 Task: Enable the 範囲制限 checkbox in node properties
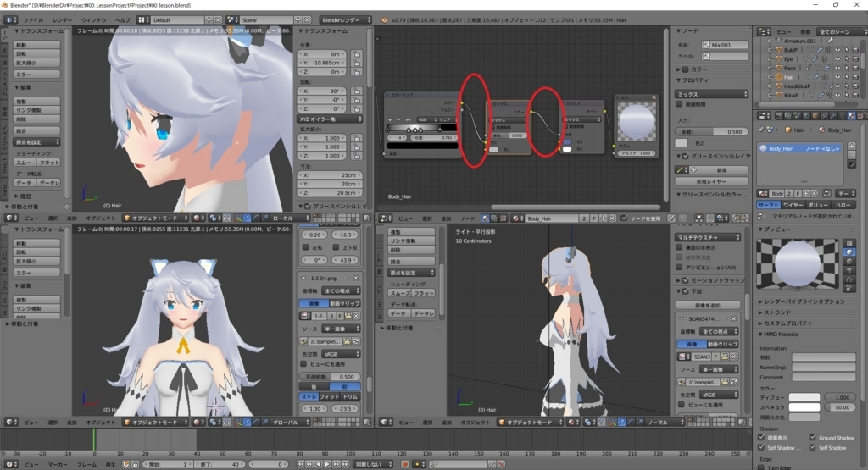click(x=679, y=104)
